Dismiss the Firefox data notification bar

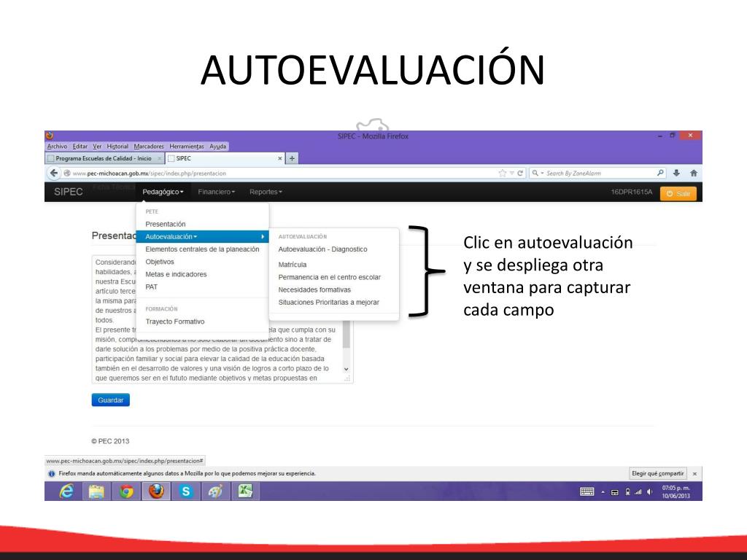pyautogui.click(x=694, y=474)
